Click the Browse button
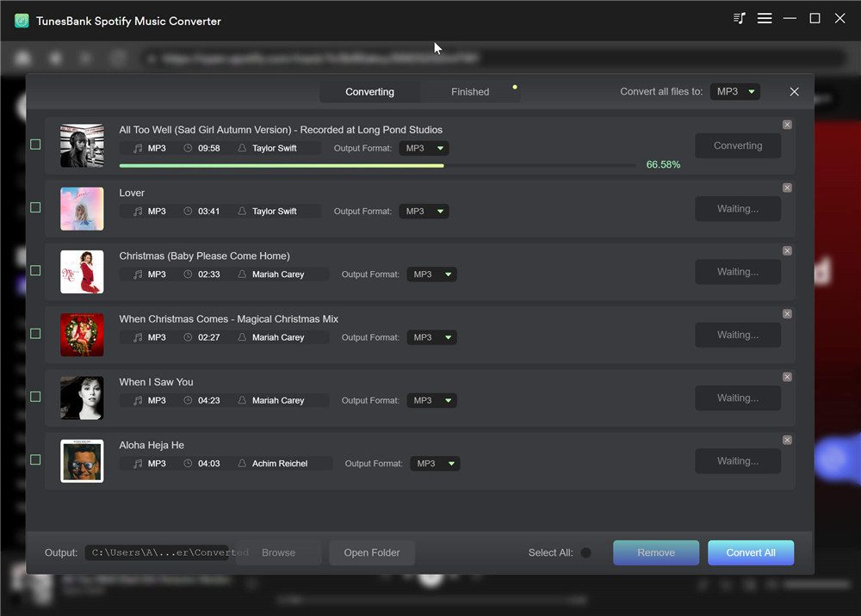Screen dimensions: 861x616 pos(278,552)
